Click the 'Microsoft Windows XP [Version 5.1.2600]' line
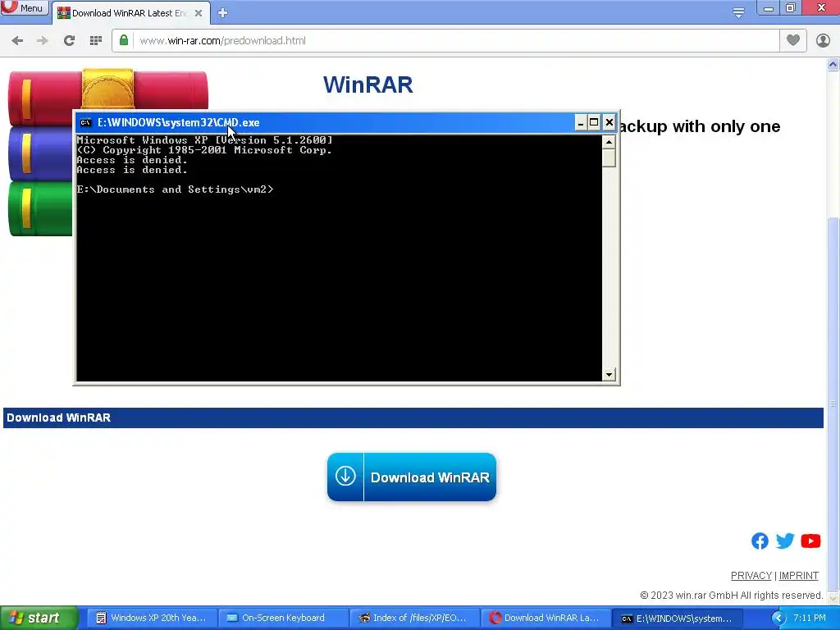 point(204,139)
